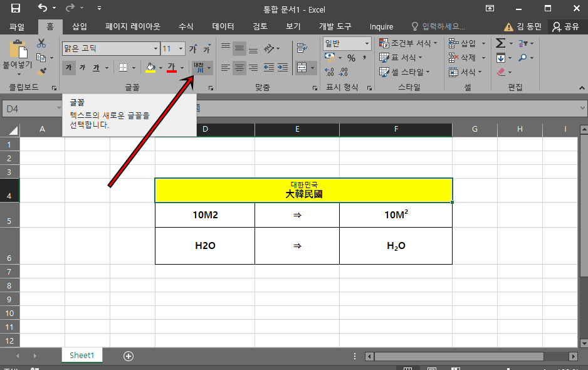
Task: Click the text orientation icon
Action: tap(270, 48)
